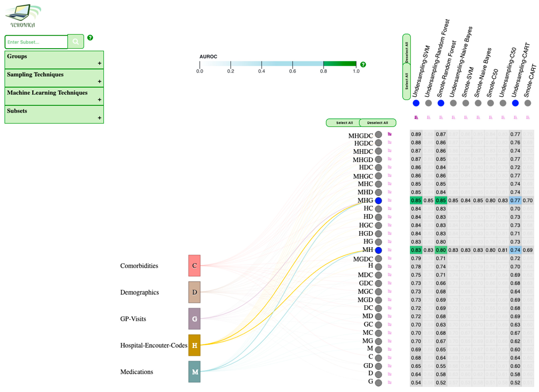Click sort icon under Undersampling-SVM column

coord(416,117)
